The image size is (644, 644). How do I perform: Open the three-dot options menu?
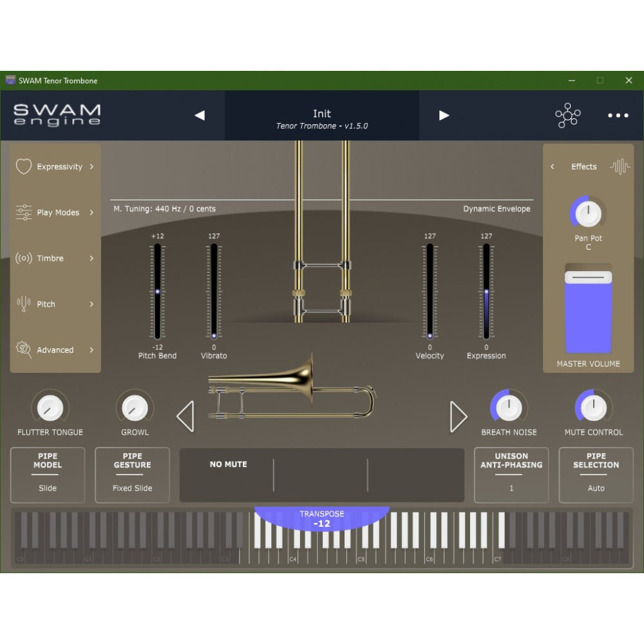(618, 116)
